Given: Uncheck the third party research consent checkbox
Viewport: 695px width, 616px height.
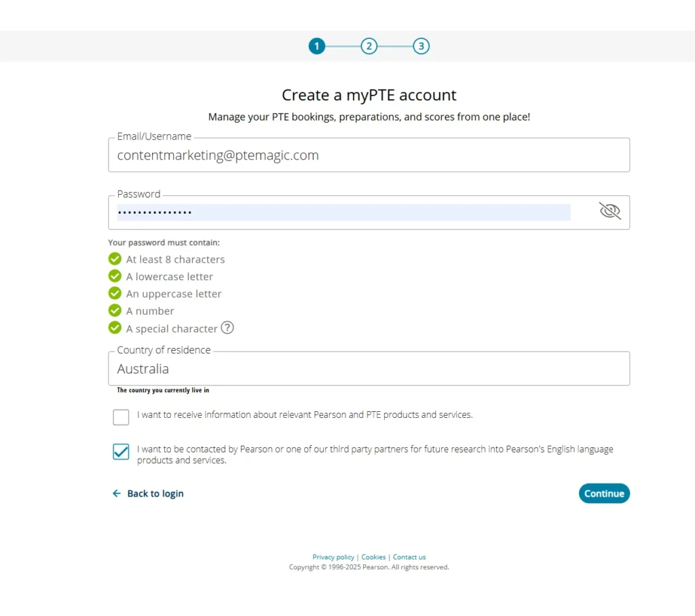Looking at the screenshot, I should (x=121, y=452).
